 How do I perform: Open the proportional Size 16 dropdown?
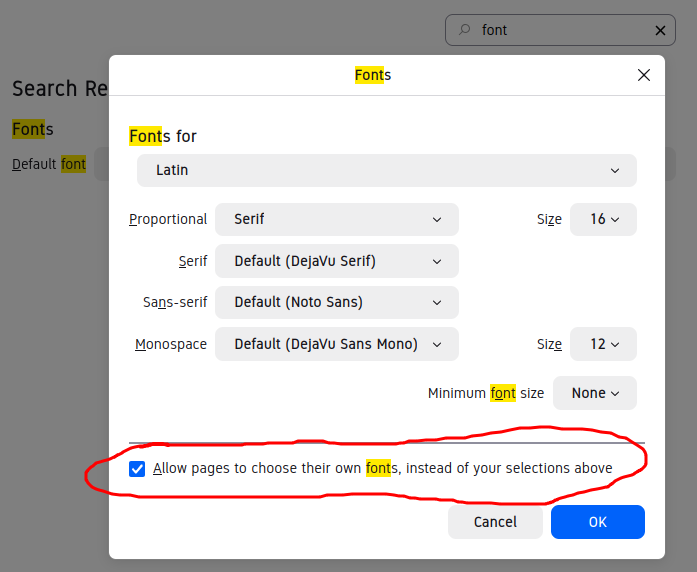click(603, 219)
